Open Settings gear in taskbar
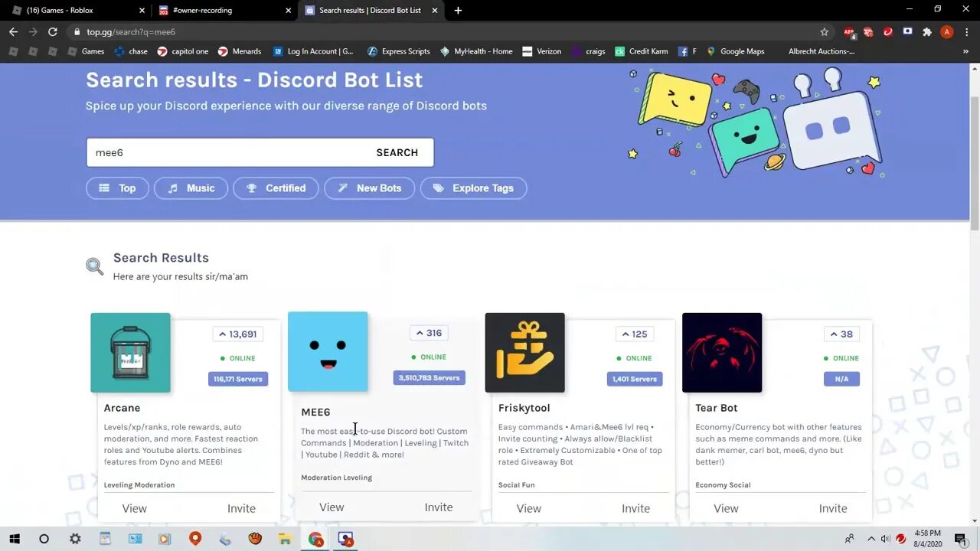 (75, 539)
